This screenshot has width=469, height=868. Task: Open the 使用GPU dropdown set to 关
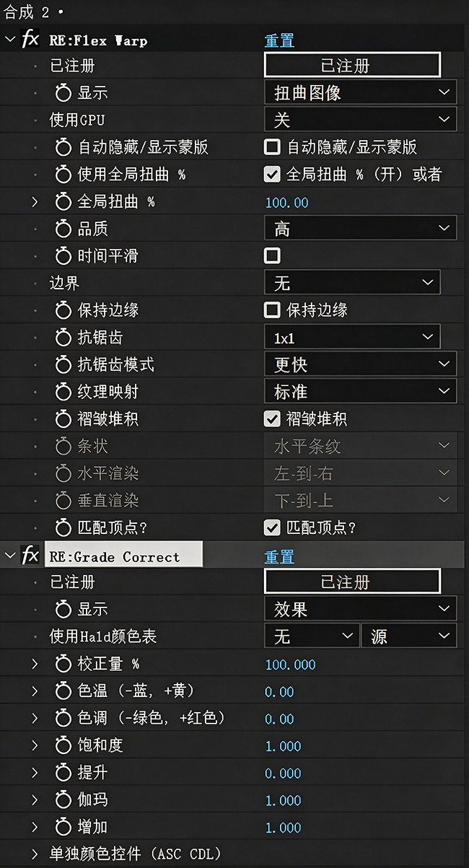360,120
